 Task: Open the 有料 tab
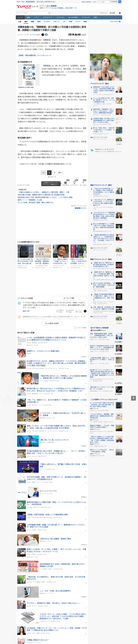tap(95, 17)
